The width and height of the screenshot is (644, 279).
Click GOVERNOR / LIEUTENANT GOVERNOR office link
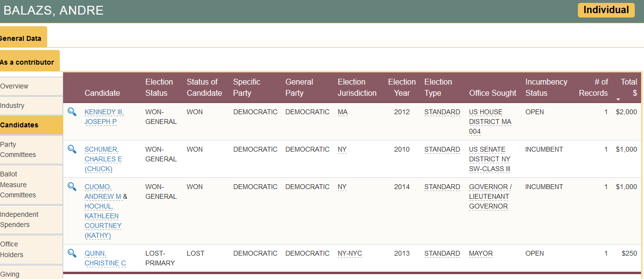coord(490,196)
